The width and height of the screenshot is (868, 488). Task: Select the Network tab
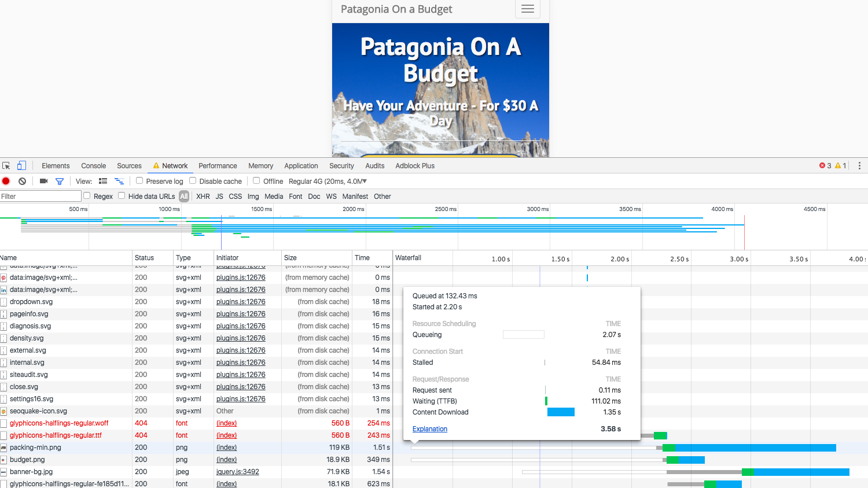click(x=171, y=165)
